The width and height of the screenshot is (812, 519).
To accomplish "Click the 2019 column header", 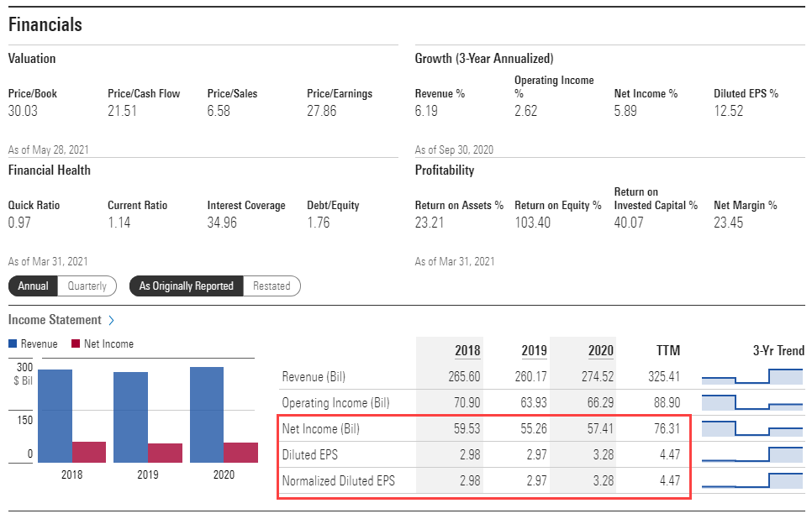I will click(534, 350).
